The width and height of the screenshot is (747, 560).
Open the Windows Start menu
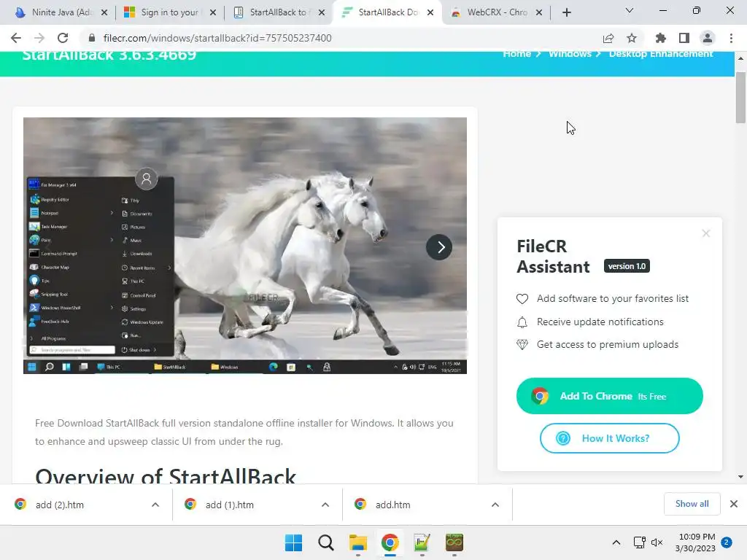293,542
